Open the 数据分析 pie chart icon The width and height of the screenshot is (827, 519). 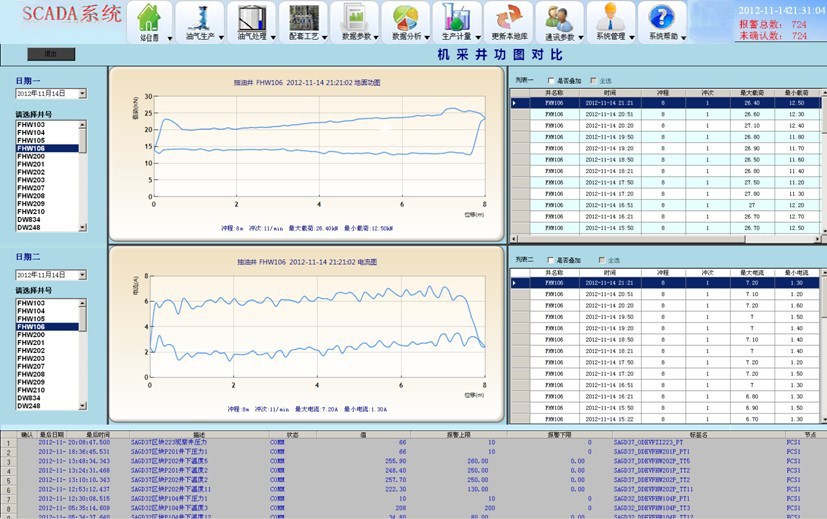pyautogui.click(x=406, y=18)
